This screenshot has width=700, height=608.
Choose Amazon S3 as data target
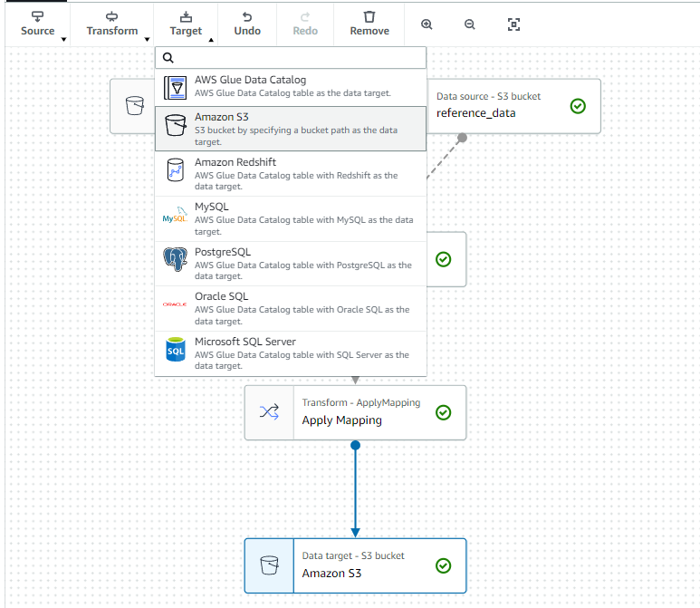(291, 129)
